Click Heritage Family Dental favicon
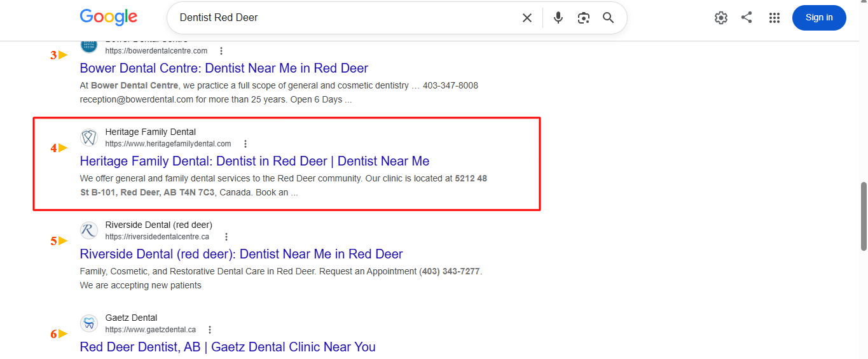Screen dimensions: 868x359 [x=89, y=137]
